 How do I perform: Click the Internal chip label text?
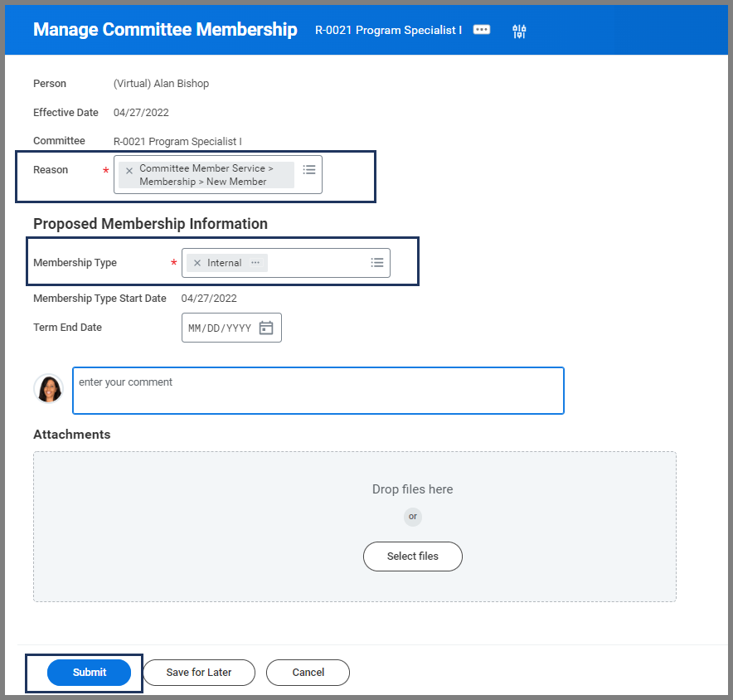click(224, 263)
